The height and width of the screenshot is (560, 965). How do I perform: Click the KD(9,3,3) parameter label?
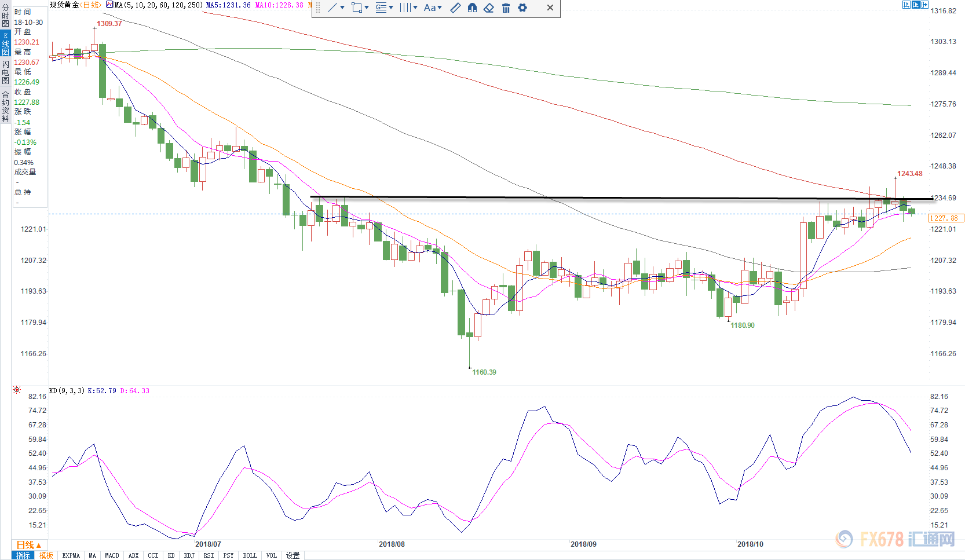(67, 391)
